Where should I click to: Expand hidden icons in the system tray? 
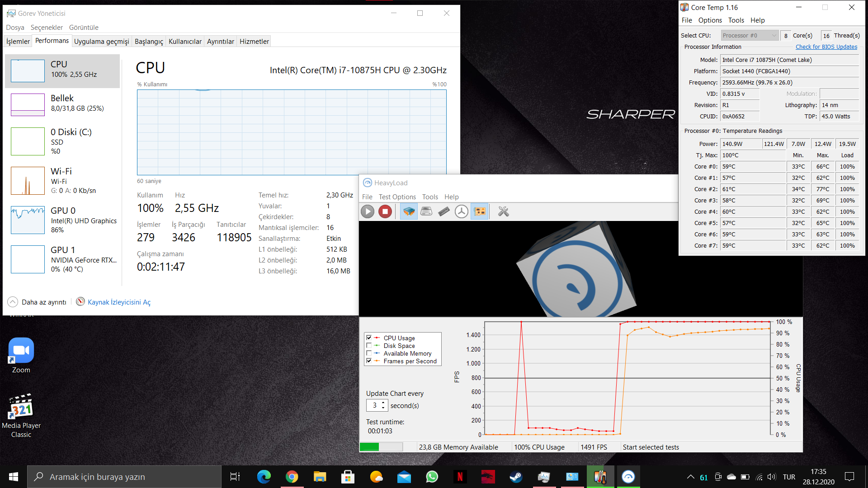[x=690, y=476]
